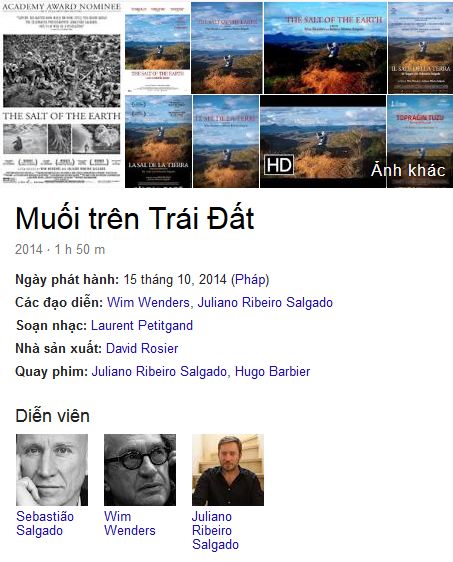Open the black-and-white Academy Award Nominee poster
The width and height of the screenshot is (453, 562).
pyautogui.click(x=62, y=92)
